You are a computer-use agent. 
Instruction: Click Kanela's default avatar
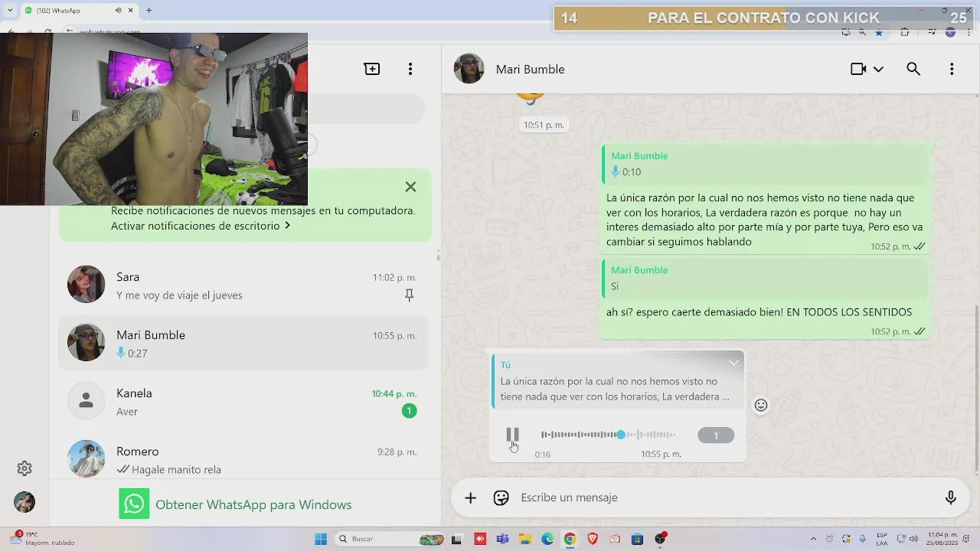coord(86,401)
